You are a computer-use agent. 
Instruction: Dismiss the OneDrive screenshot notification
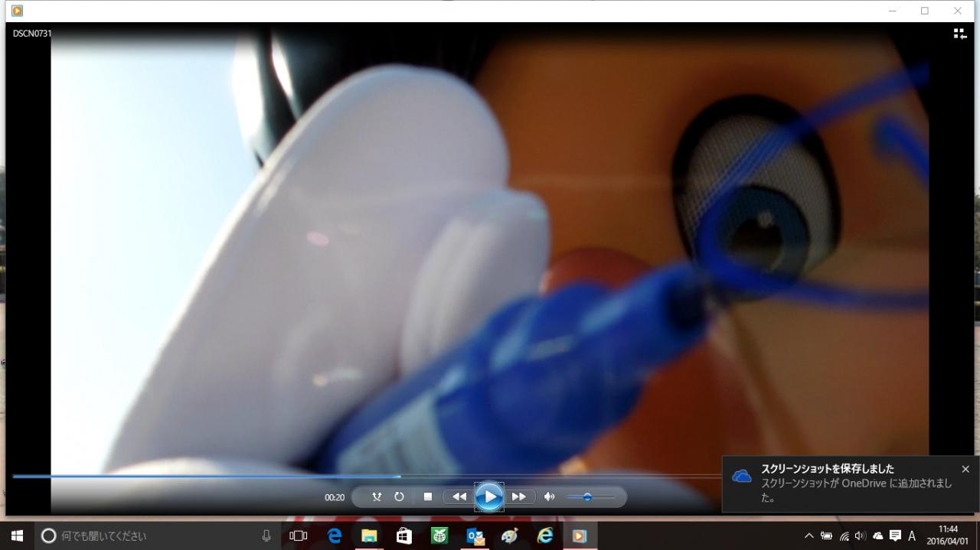point(965,469)
